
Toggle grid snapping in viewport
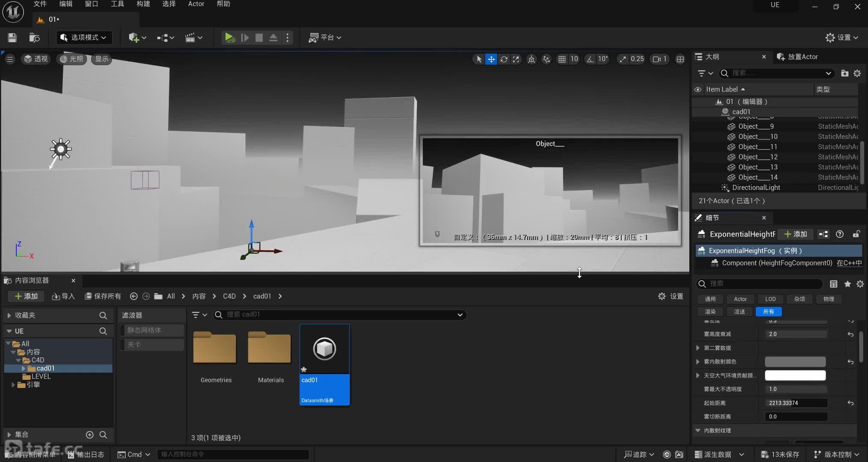(562, 59)
